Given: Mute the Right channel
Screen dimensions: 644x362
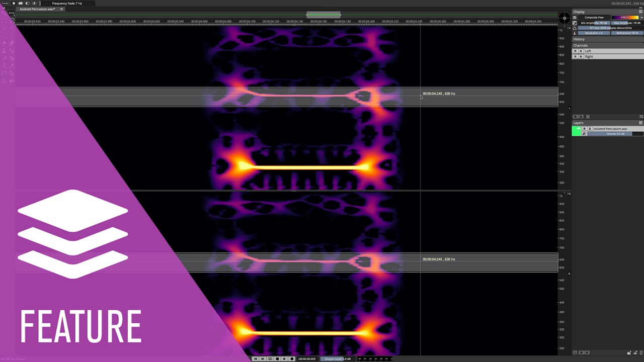Looking at the screenshot, I should [x=576, y=57].
